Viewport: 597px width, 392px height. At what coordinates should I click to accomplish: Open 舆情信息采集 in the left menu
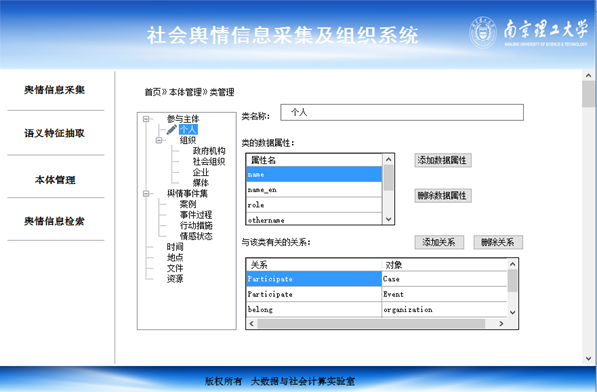(x=54, y=90)
